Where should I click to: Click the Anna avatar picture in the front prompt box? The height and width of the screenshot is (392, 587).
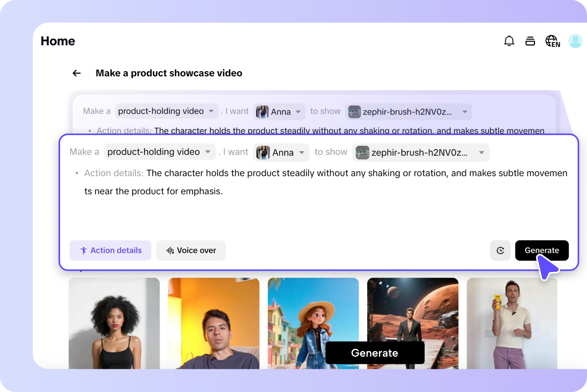263,153
